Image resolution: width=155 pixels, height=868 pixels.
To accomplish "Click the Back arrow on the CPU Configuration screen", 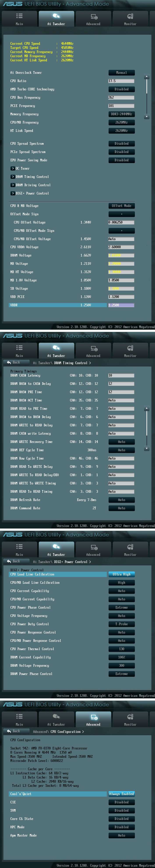I will point(9,731).
